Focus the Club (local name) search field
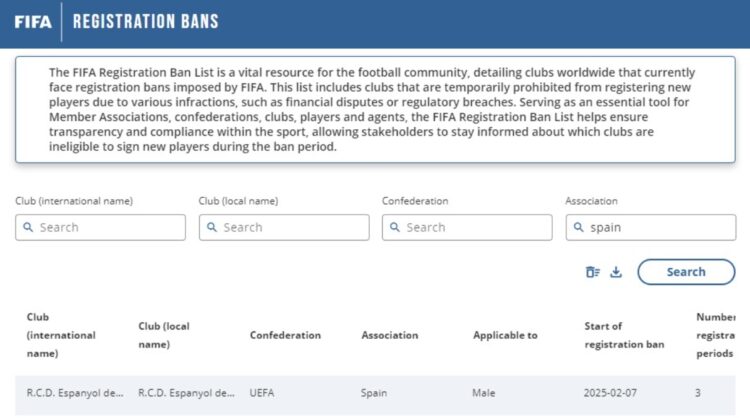750x418 pixels. (292, 228)
